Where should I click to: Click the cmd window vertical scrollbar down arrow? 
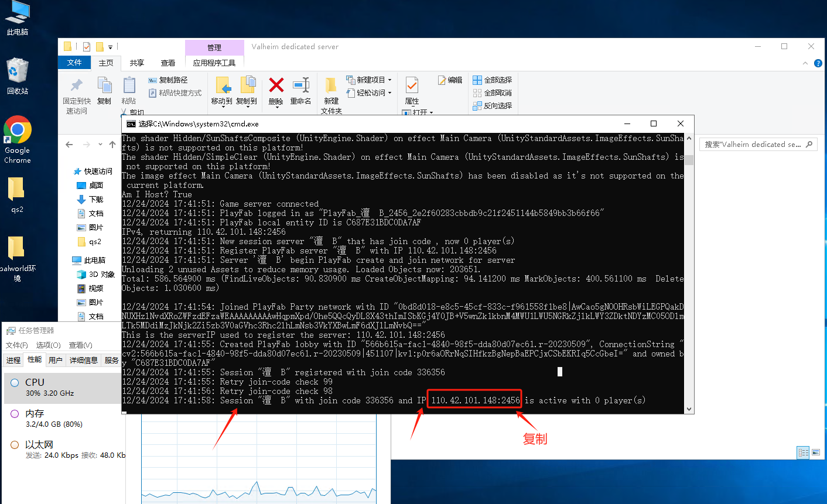click(689, 409)
